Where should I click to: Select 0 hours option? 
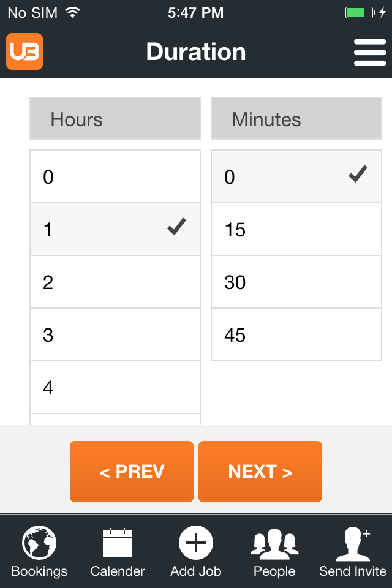coord(115,177)
